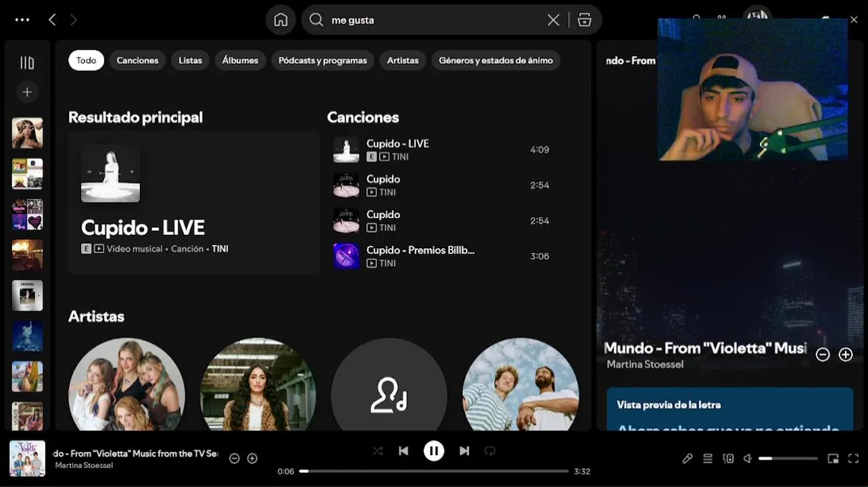
Task: Clear the search text with X
Action: point(553,20)
